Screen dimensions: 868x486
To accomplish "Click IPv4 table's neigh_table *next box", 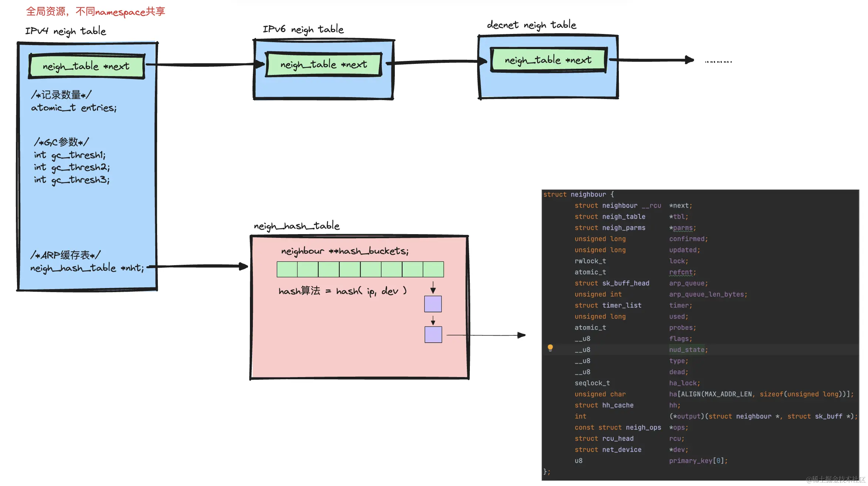I will (87, 66).
